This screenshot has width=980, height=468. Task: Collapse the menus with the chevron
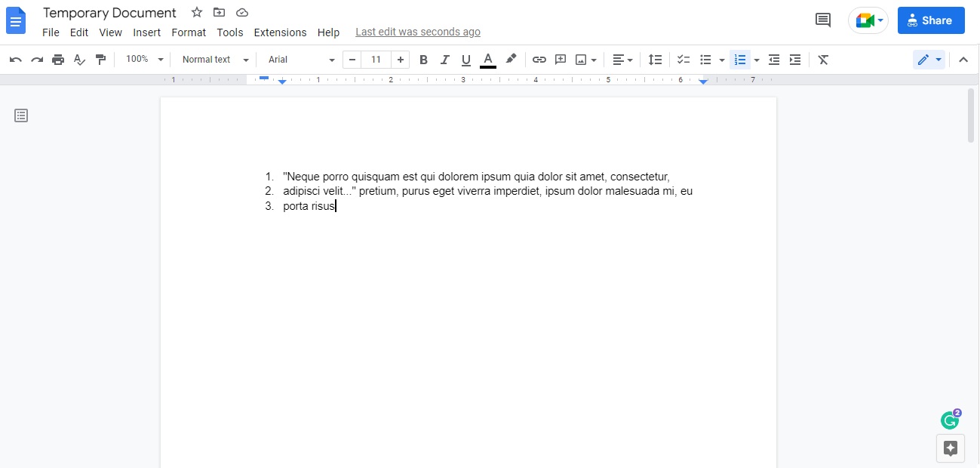pyautogui.click(x=963, y=60)
